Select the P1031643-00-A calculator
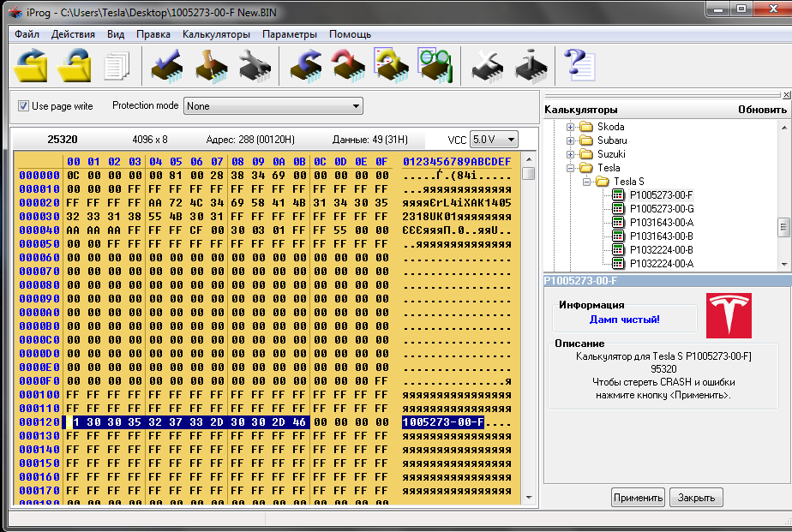The image size is (792, 532). coord(662,222)
